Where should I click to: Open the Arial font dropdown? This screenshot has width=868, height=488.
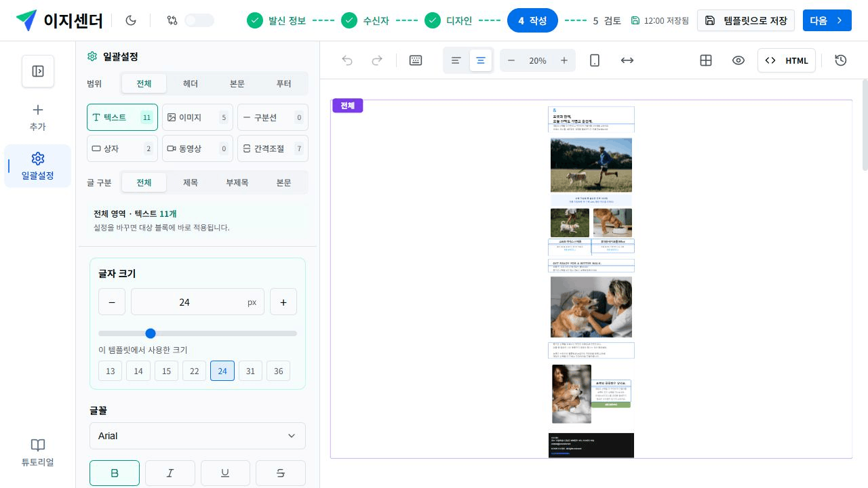(197, 436)
